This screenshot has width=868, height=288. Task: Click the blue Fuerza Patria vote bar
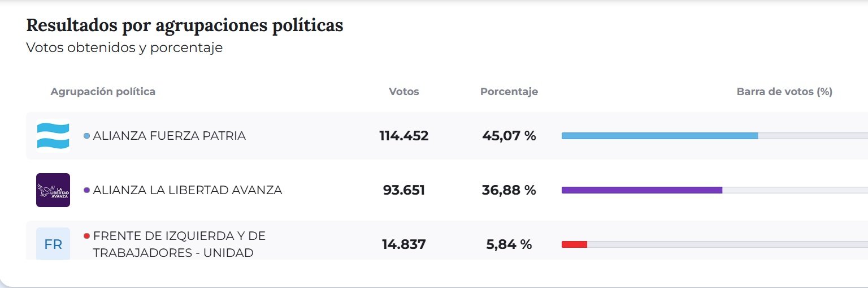point(659,136)
